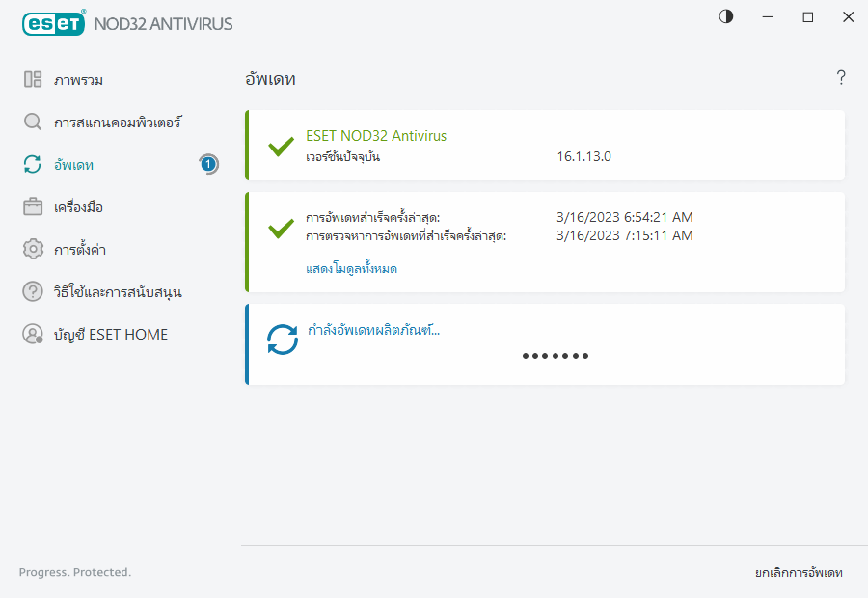Viewport: 868px width, 598px height.
Task: Click the updating product progress dots indicator
Action: click(556, 356)
